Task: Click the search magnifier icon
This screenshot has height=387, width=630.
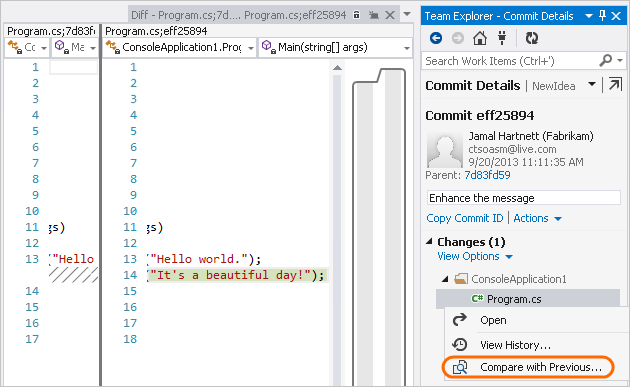Action: (605, 61)
